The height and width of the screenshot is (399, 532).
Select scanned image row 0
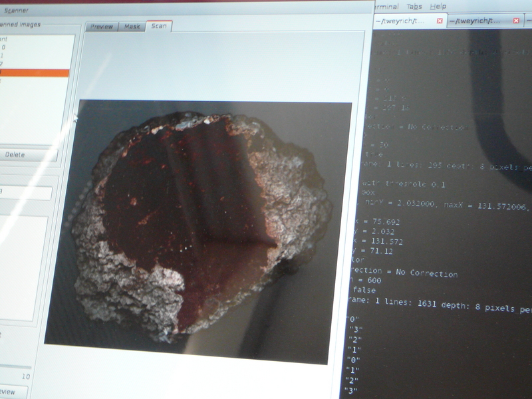[36, 47]
